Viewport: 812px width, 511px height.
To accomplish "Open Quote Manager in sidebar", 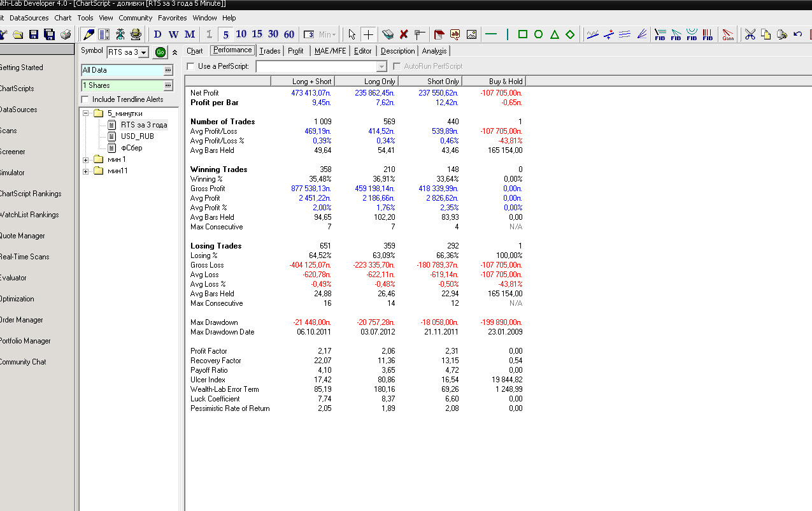I will [22, 236].
